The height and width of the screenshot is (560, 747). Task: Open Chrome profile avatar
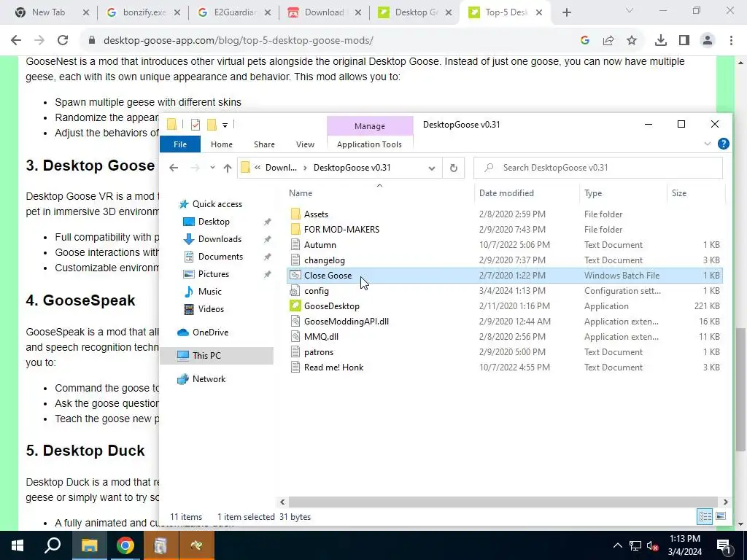tap(708, 41)
